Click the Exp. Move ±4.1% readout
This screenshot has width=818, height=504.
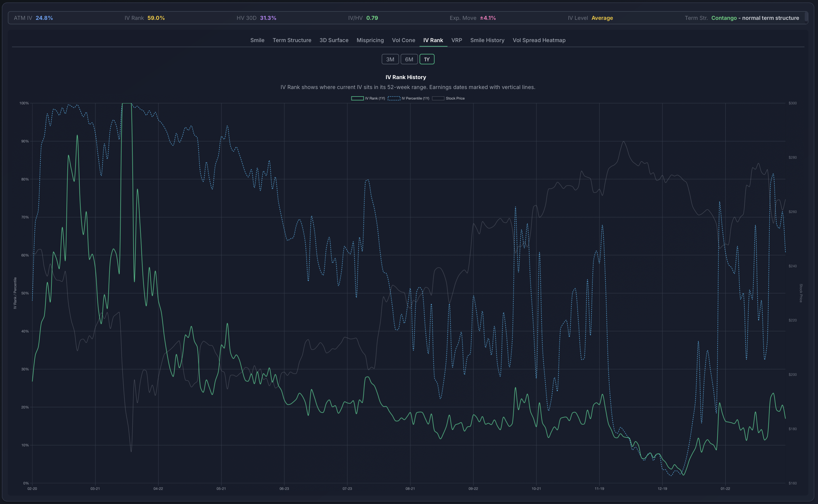click(473, 18)
